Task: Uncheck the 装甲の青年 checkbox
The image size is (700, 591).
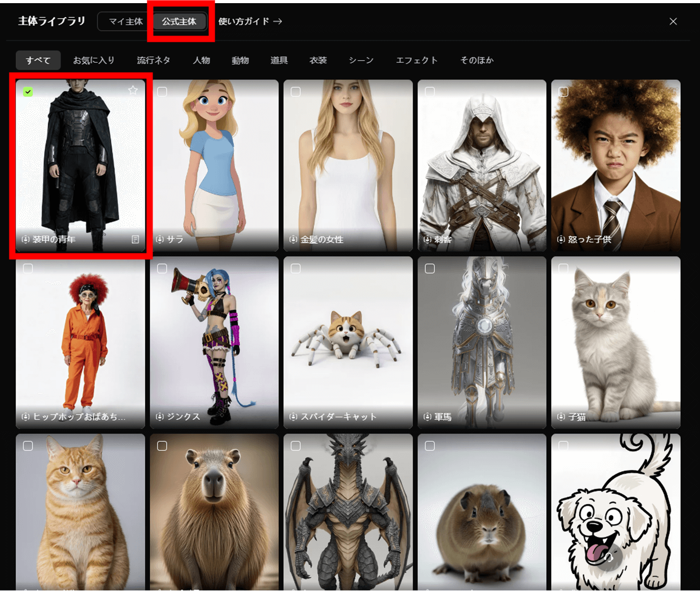Action: click(28, 92)
